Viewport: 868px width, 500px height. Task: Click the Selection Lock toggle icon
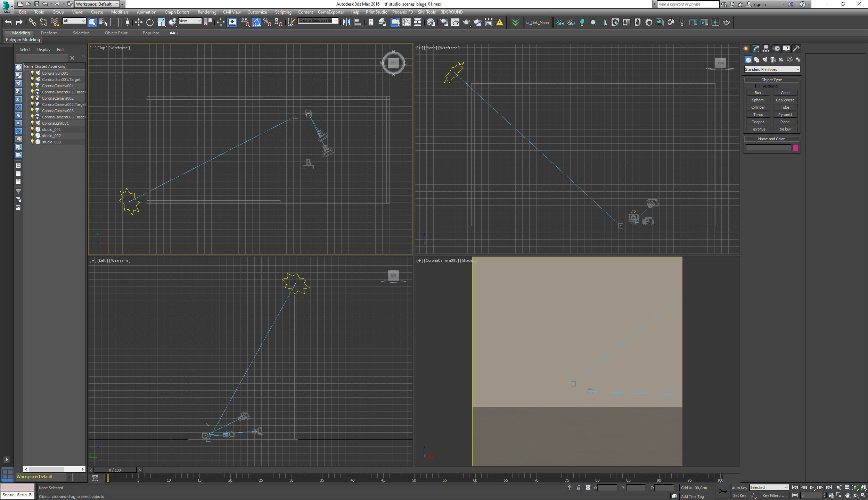pyautogui.click(x=579, y=487)
